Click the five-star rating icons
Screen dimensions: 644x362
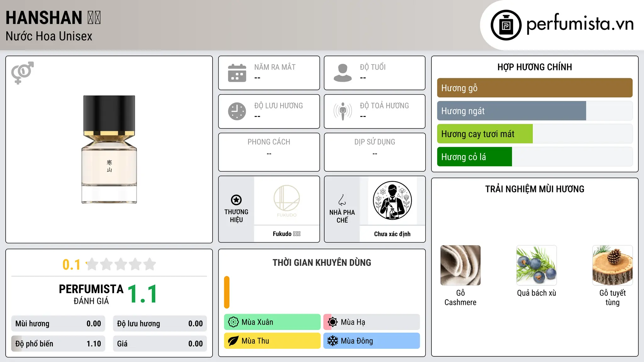[x=121, y=264]
